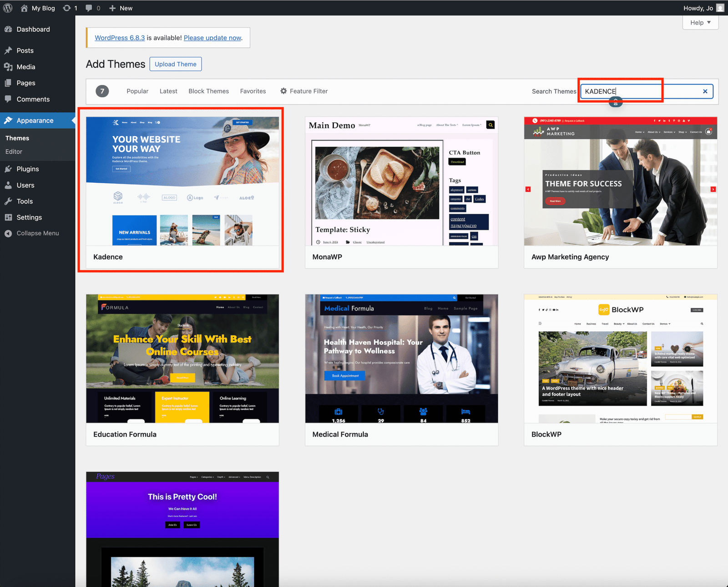Image resolution: width=728 pixels, height=587 pixels.
Task: Click the comments bubble icon in admin bar
Action: click(89, 8)
